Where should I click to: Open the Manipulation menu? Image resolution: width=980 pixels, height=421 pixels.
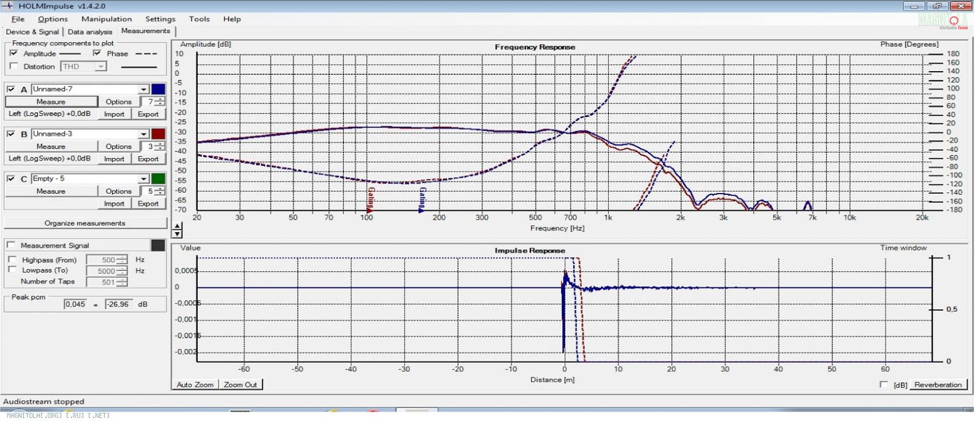tap(107, 19)
